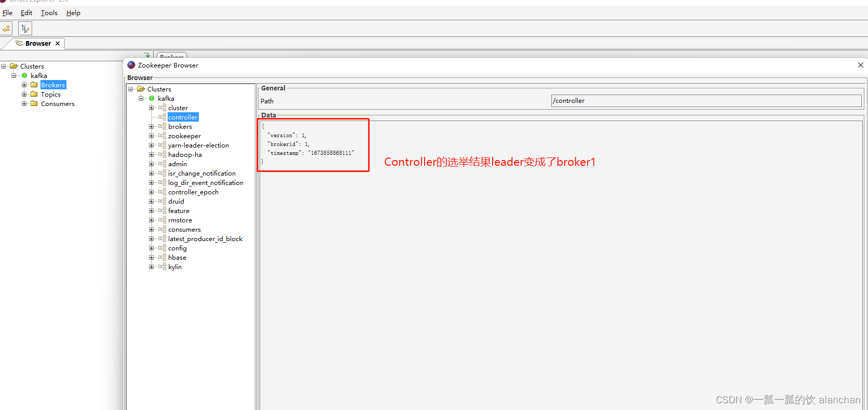Screen dimensions: 868x410
Task: Select the zookeeper znode label
Action: (184, 136)
